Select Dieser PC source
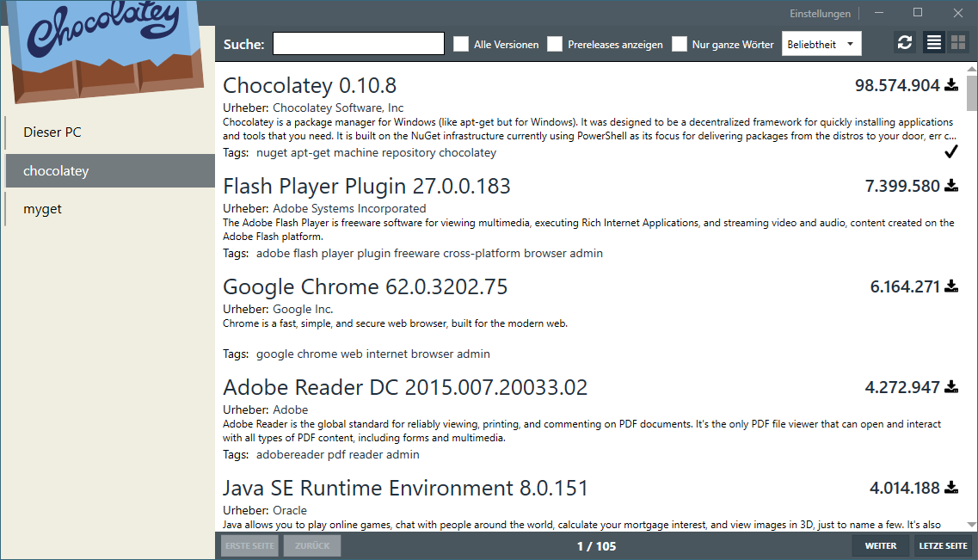Image resolution: width=978 pixels, height=560 pixels. tap(110, 132)
